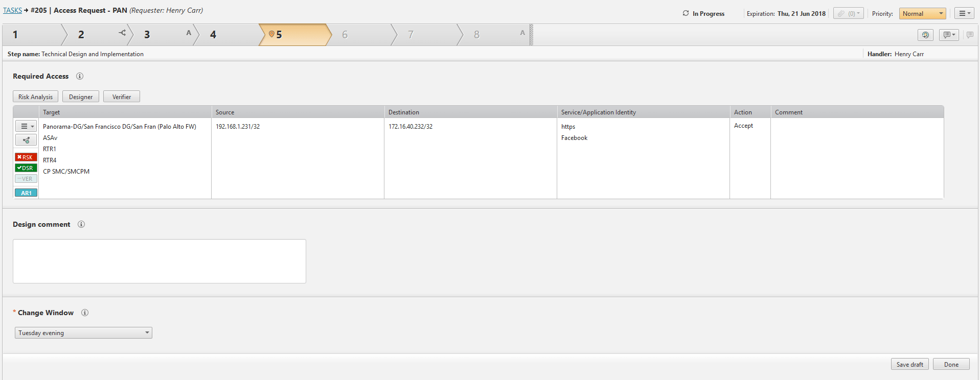Click the greyed-out comment bubble icon at far right

970,35
